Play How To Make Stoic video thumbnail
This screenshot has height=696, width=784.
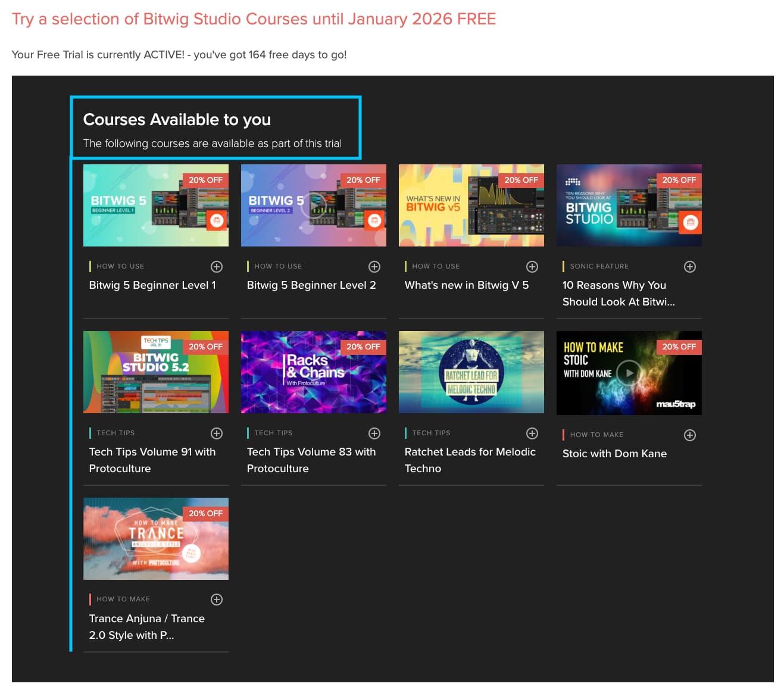[x=629, y=373]
